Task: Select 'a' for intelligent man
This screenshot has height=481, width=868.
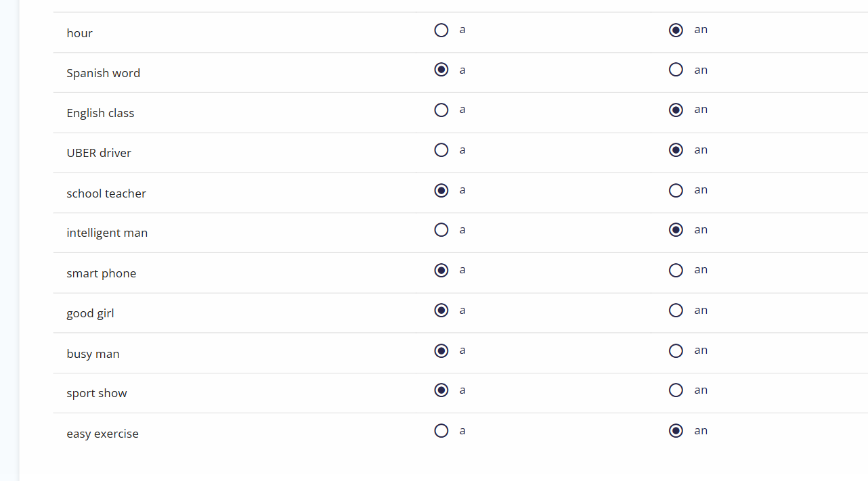Action: tap(441, 230)
